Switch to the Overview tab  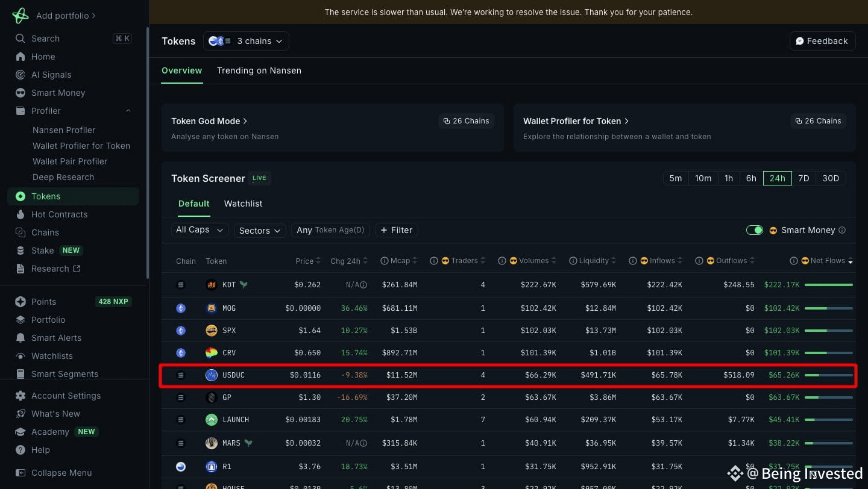[182, 70]
